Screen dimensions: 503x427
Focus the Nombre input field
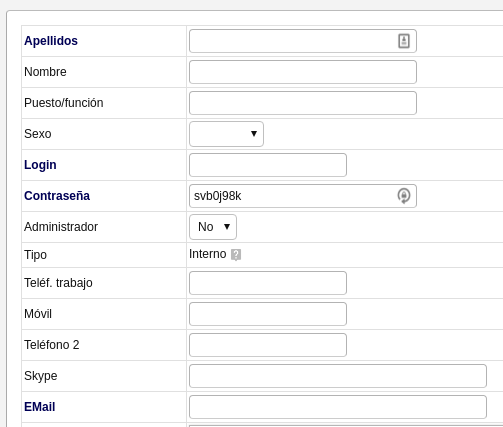point(303,72)
